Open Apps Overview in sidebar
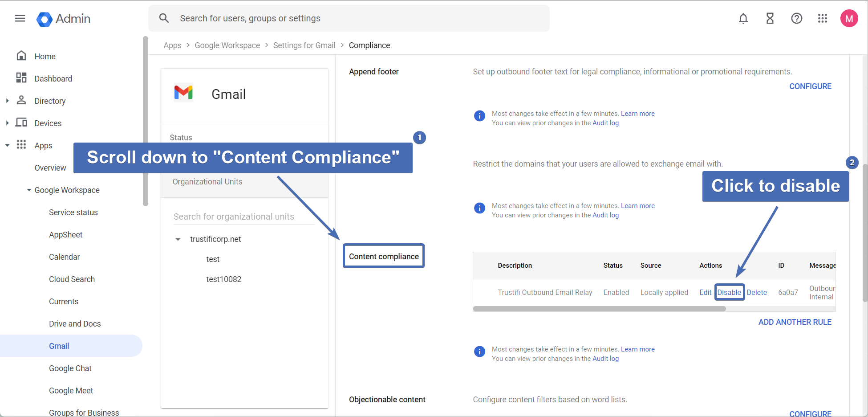 click(50, 168)
